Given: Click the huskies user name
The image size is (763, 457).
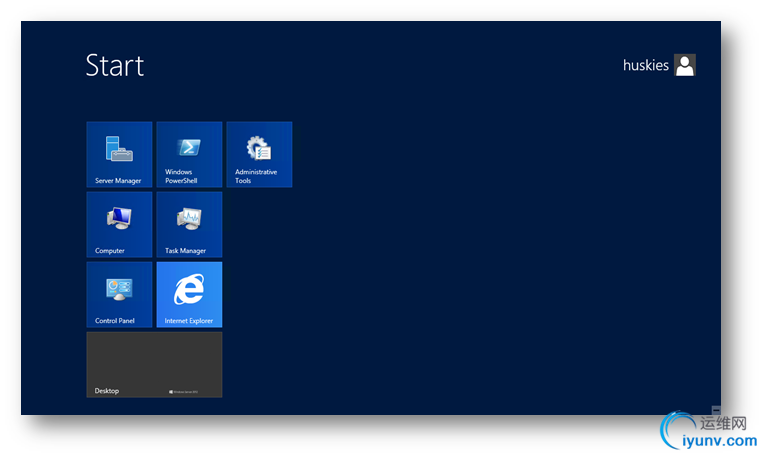Looking at the screenshot, I should coord(646,65).
